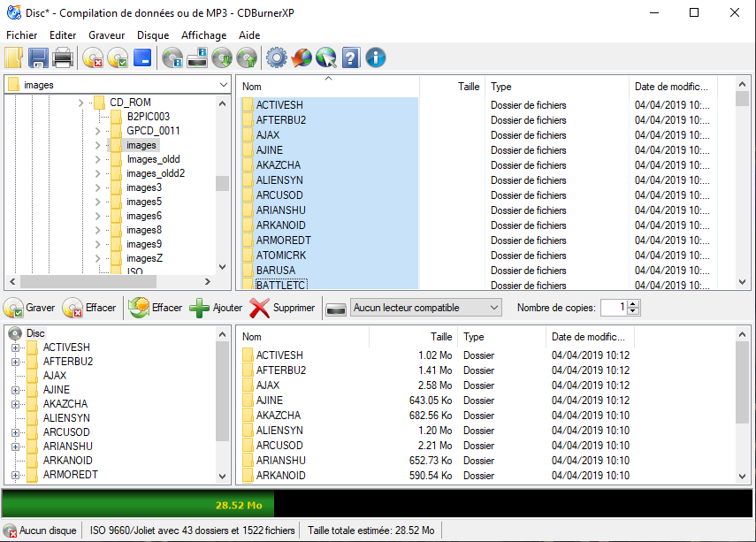Open the Disque menu
This screenshot has height=542, width=756.
153,35
